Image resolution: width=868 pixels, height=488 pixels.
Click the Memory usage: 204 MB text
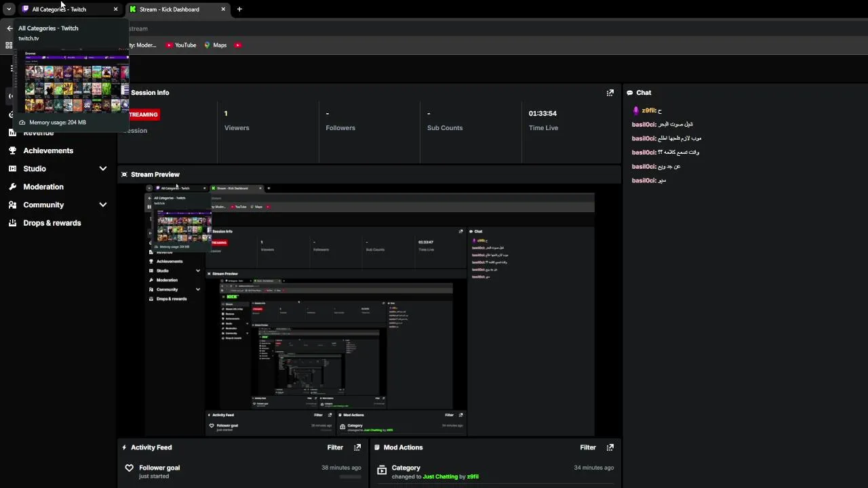58,123
